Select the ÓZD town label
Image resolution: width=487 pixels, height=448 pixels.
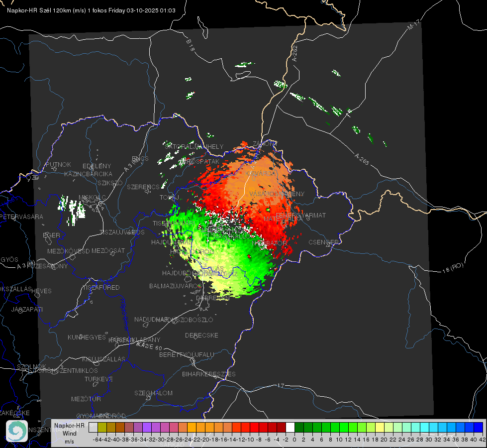pyautogui.click(x=33, y=178)
